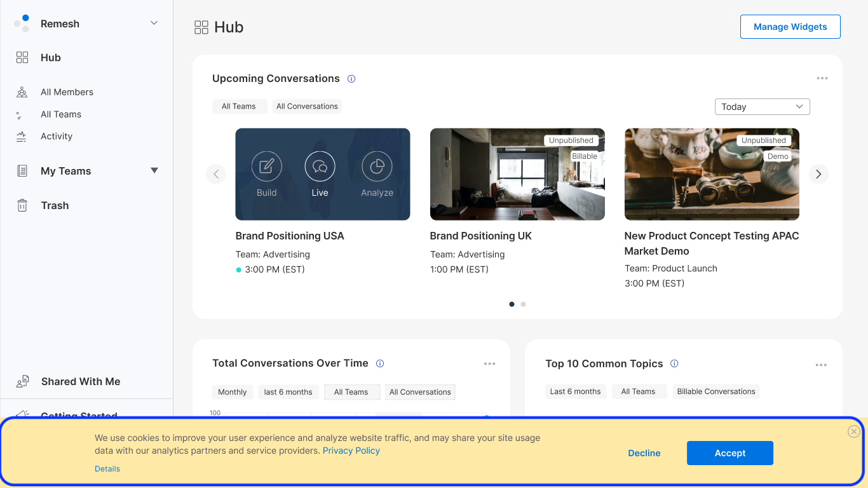Open All Teams filter in Total Conversations widget
Viewport: 868px width, 488px height.
[352, 392]
